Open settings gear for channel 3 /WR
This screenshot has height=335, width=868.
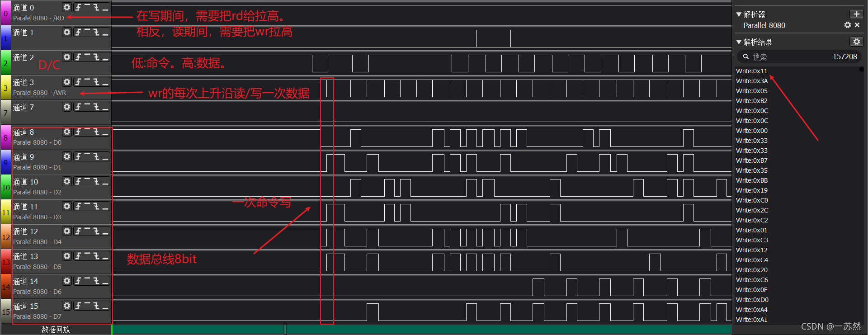[67, 82]
